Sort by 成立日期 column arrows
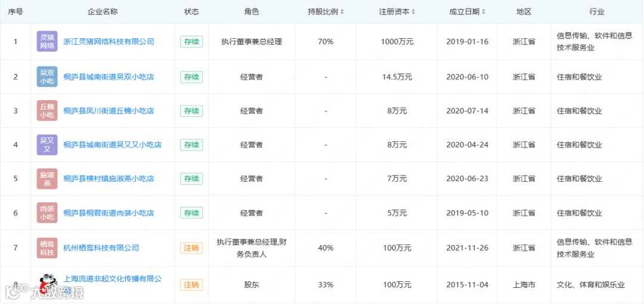Screen dimensions: 644x304 [x=484, y=12]
